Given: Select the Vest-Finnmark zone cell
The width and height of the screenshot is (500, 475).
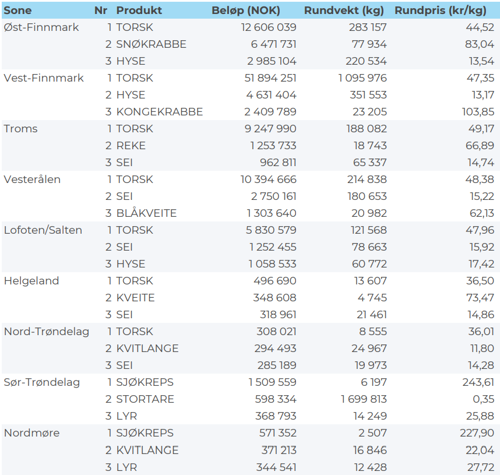Looking at the screenshot, I should pos(44,78).
